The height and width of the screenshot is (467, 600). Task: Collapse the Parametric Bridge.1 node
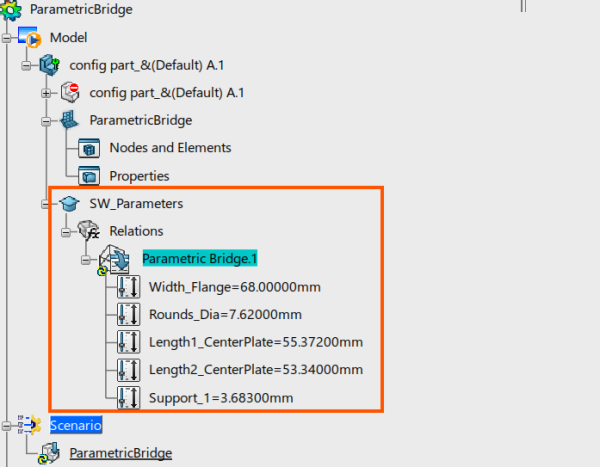point(86,260)
